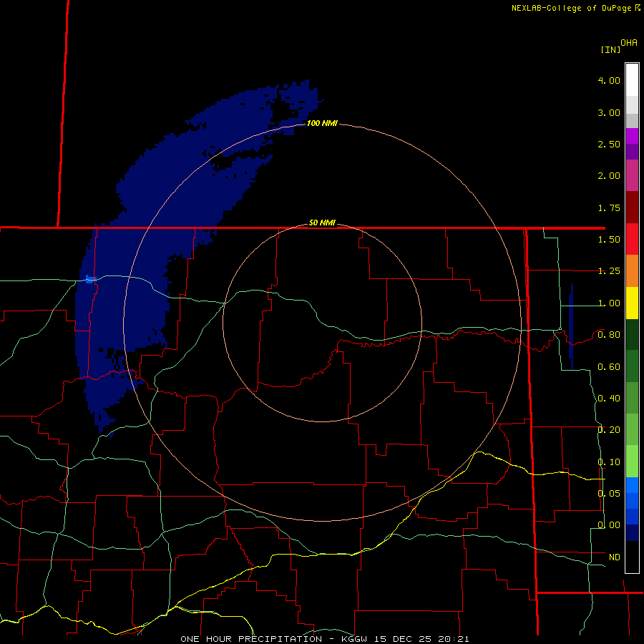Pick the pink-magenta swatch in the scale
The image size is (644, 644).
click(632, 175)
